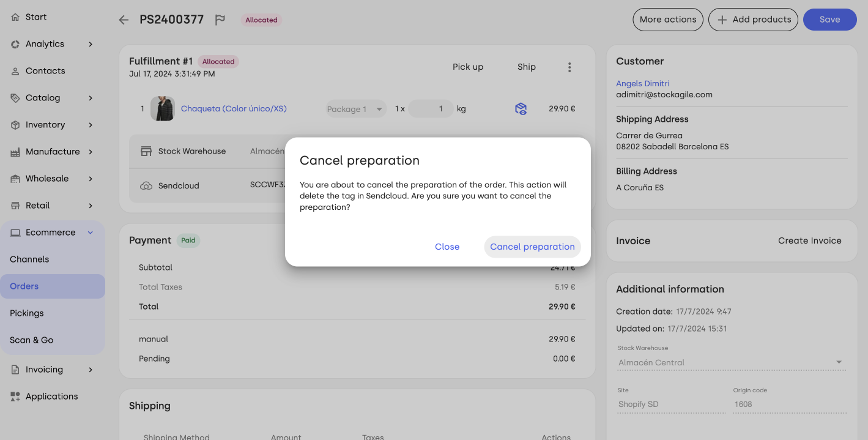Click the customer email adimitri@stockagile.com
The image size is (868, 440).
click(x=664, y=95)
